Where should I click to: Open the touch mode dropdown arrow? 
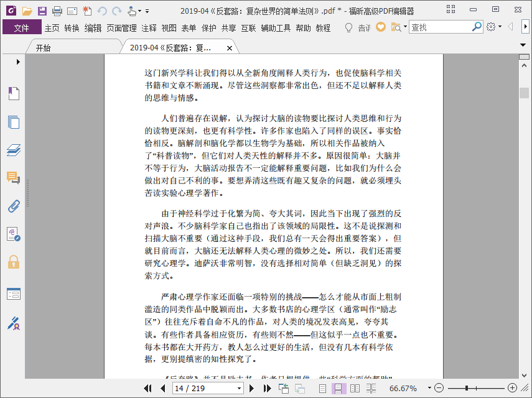[139, 11]
